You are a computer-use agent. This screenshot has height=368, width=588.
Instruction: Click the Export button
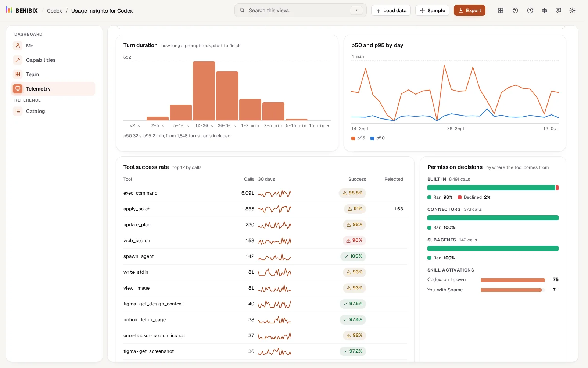pyautogui.click(x=469, y=10)
